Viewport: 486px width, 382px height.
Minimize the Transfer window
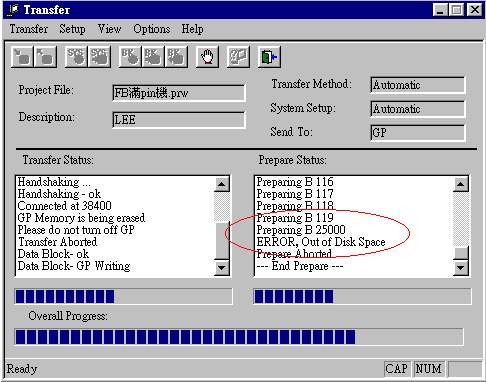pos(440,10)
